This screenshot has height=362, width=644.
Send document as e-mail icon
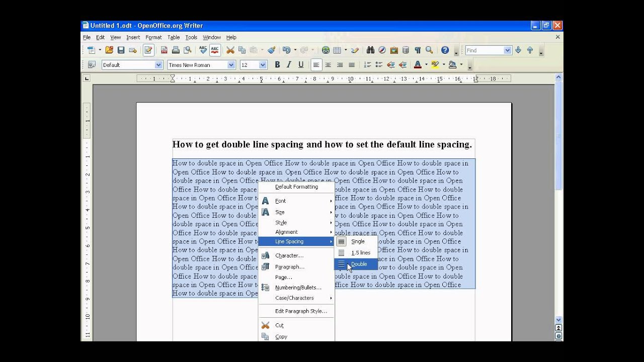[133, 50]
